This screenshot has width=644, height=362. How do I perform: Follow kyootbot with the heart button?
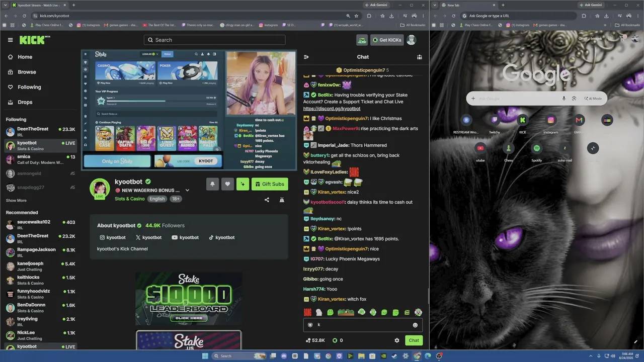(x=227, y=184)
